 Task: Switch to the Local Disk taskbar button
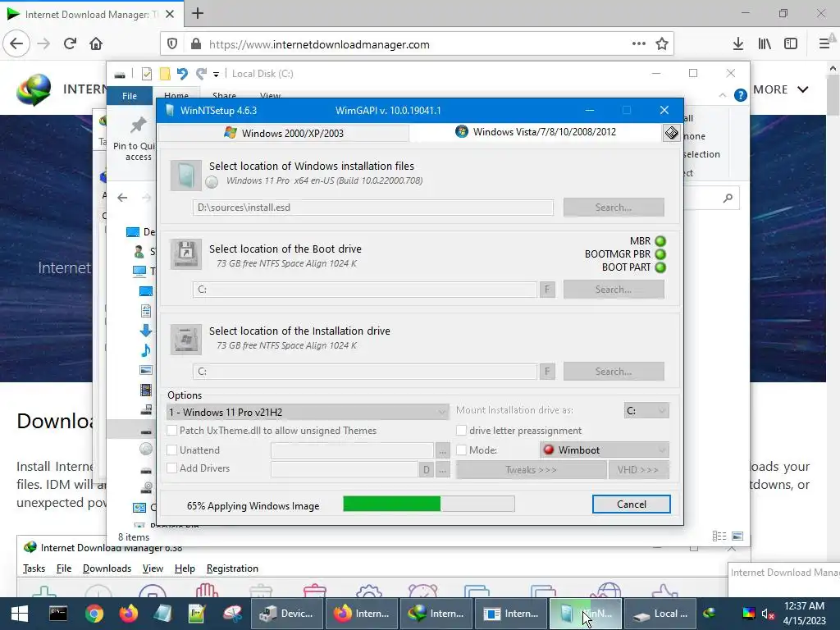[660, 614]
